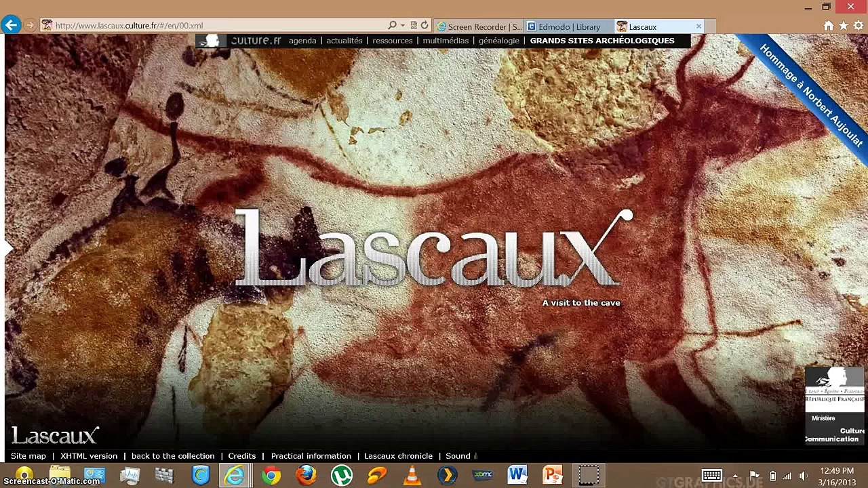The image size is (868, 488).
Task: Open the Internet Explorer Home icon
Action: pyautogui.click(x=829, y=26)
